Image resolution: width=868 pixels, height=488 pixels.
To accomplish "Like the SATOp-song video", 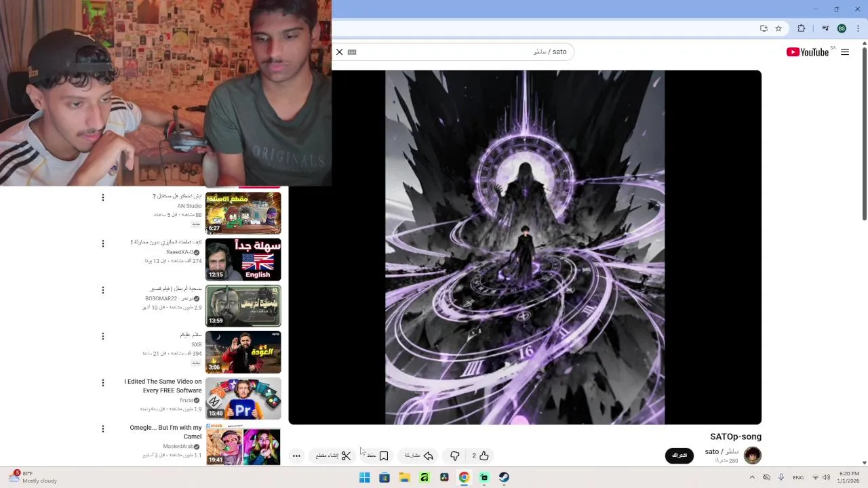I will [x=481, y=455].
